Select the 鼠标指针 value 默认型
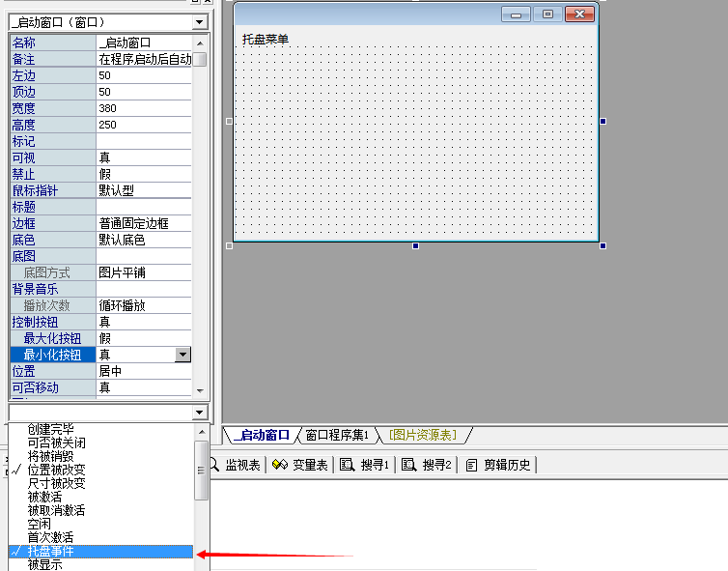 click(x=144, y=190)
